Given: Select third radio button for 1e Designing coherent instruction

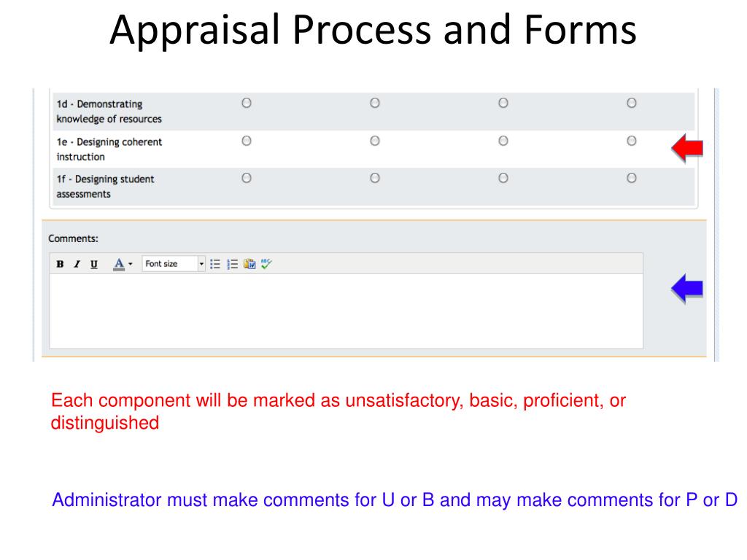Looking at the screenshot, I should [x=503, y=141].
